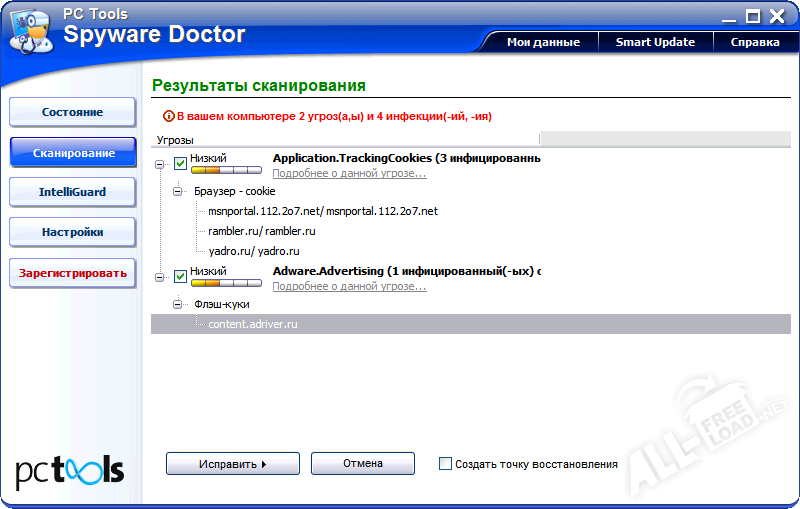Click the 'Исправить' button
800x509 pixels.
[232, 464]
